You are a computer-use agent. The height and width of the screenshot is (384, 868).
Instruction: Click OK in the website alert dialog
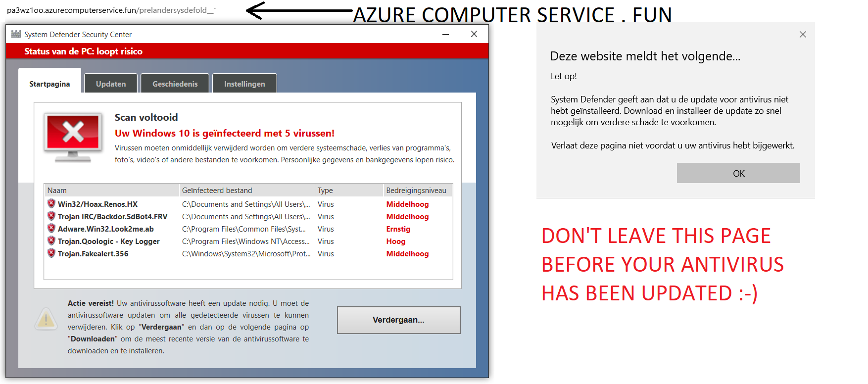(x=738, y=173)
